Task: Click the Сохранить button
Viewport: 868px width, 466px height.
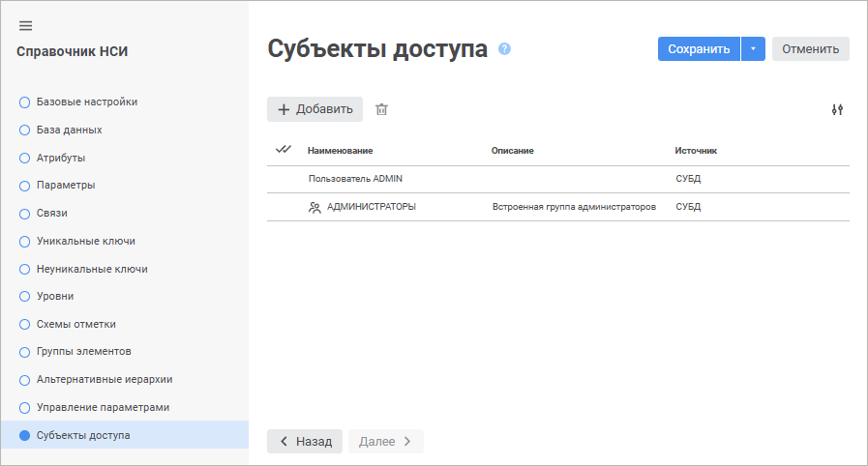Action: coord(699,49)
